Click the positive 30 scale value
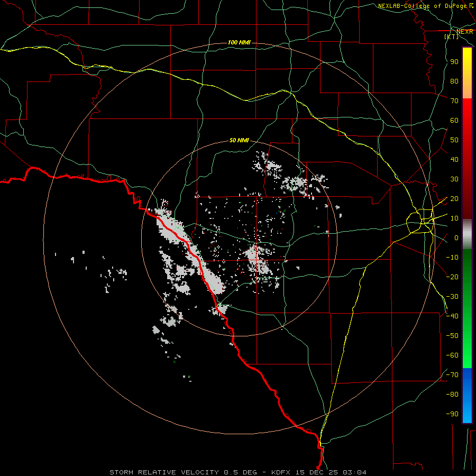This screenshot has height=476, width=476. click(454, 179)
